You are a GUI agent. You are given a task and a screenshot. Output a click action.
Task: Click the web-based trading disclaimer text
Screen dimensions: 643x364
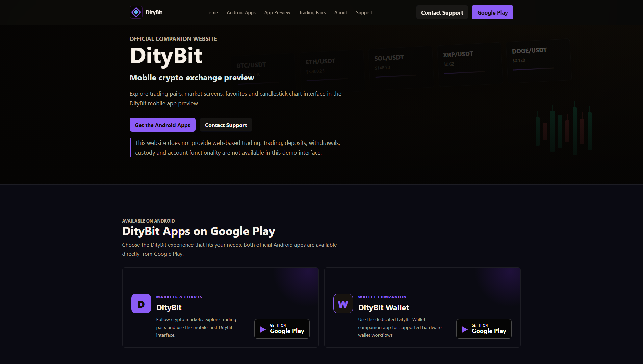tap(237, 148)
